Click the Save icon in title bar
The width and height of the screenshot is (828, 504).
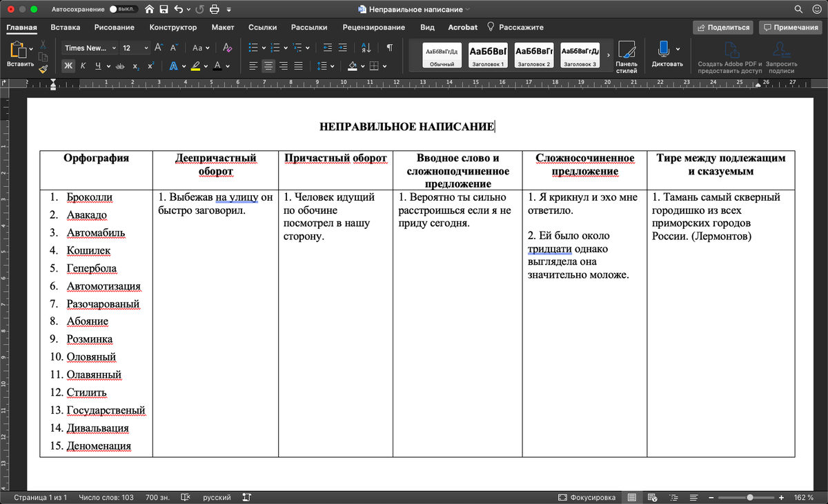(x=164, y=10)
